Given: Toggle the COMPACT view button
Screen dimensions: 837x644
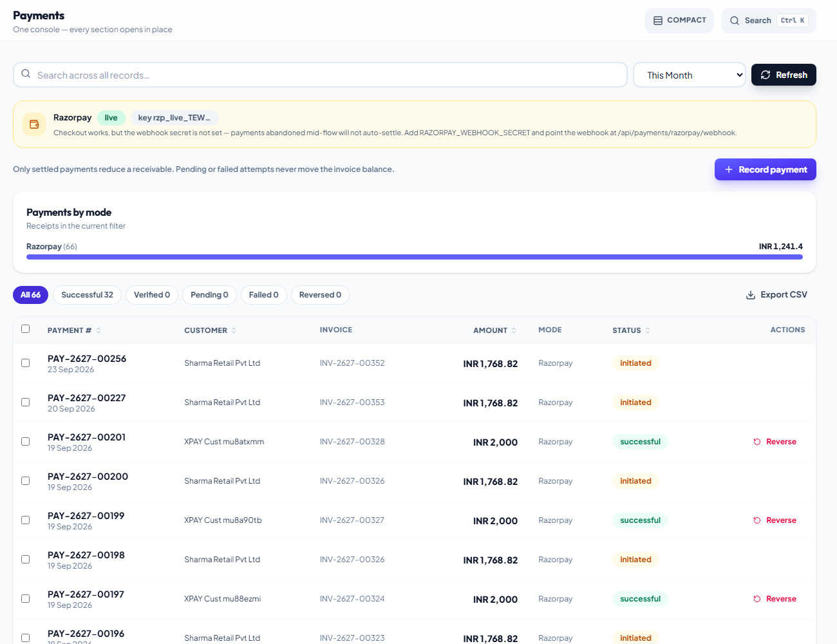Looking at the screenshot, I should (679, 21).
